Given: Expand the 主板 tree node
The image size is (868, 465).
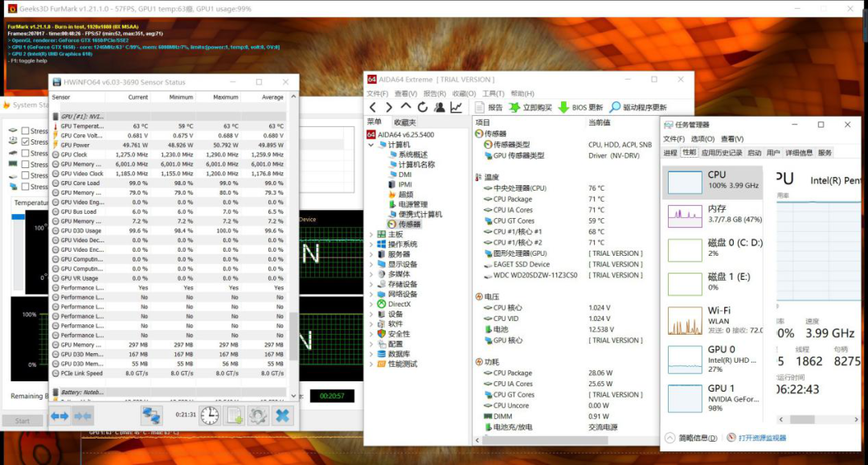Looking at the screenshot, I should (371, 234).
